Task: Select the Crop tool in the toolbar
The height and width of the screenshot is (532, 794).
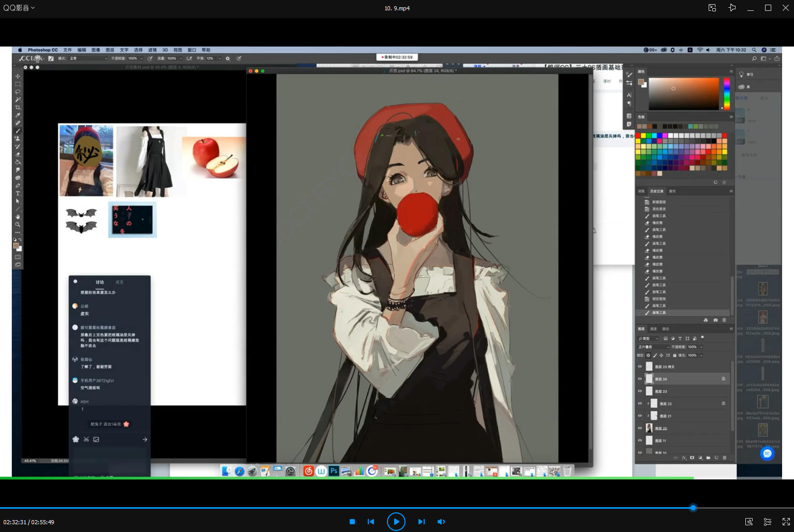Action: pyautogui.click(x=18, y=108)
